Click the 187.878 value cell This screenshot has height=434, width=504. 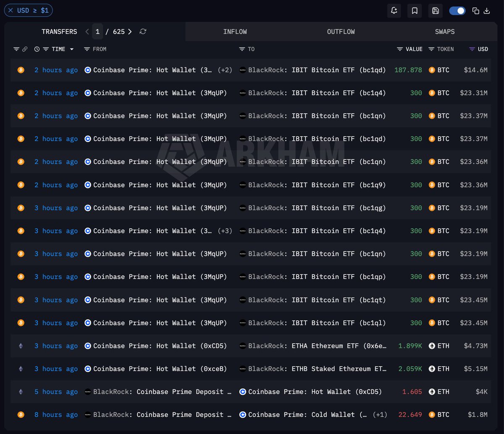(408, 70)
